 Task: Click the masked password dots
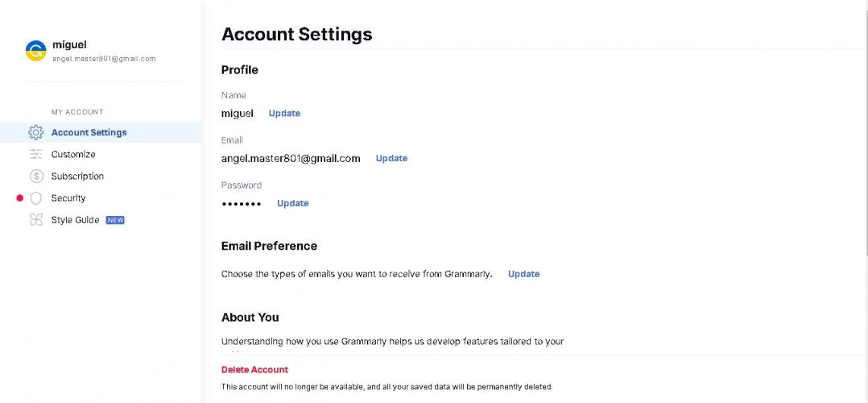(242, 204)
